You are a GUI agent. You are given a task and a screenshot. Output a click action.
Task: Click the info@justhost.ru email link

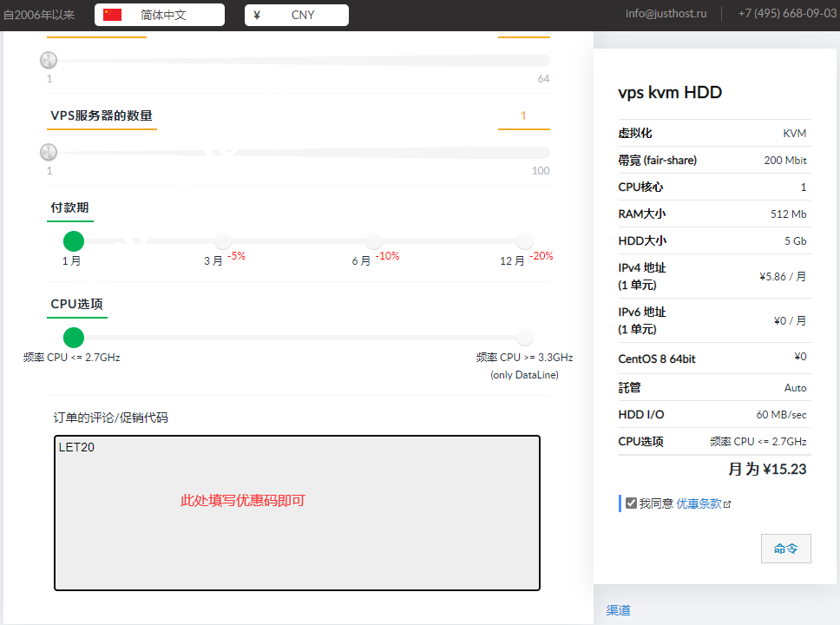tap(666, 14)
